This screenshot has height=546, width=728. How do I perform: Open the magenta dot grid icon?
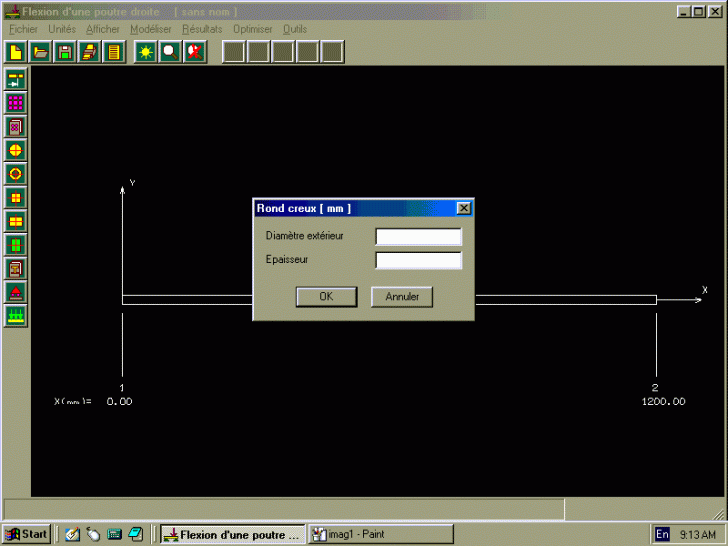click(16, 103)
